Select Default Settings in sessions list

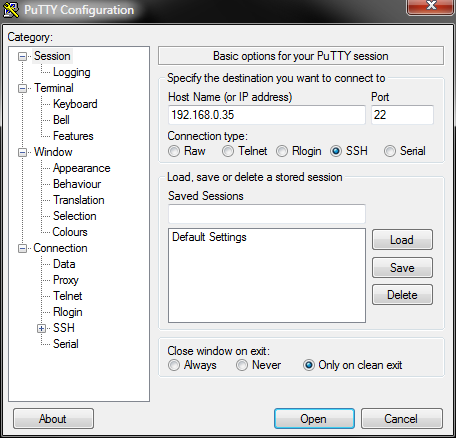(209, 237)
